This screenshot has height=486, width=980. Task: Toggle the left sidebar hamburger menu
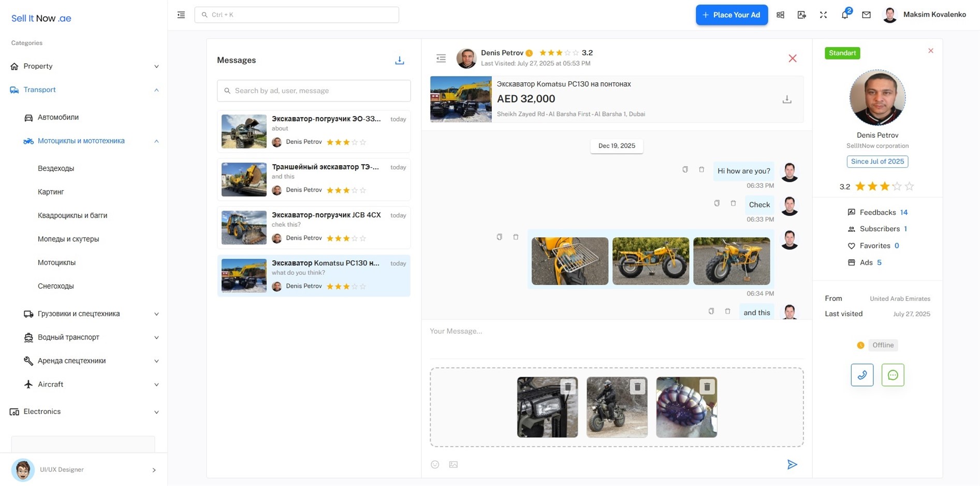pyautogui.click(x=181, y=15)
